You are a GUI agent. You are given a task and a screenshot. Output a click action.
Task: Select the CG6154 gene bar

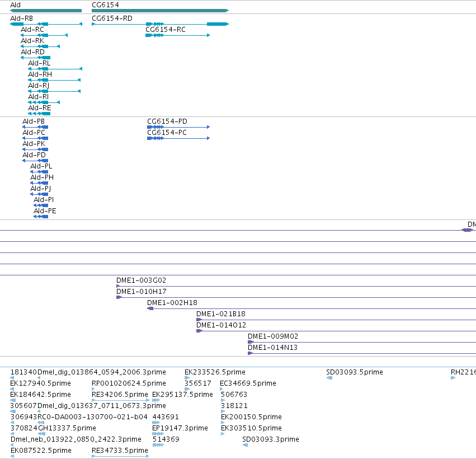161,11
